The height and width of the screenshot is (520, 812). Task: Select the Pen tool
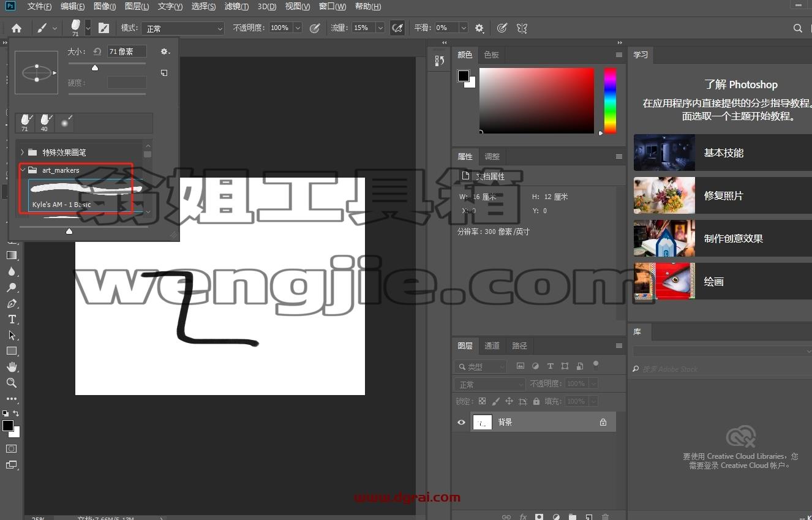click(12, 303)
